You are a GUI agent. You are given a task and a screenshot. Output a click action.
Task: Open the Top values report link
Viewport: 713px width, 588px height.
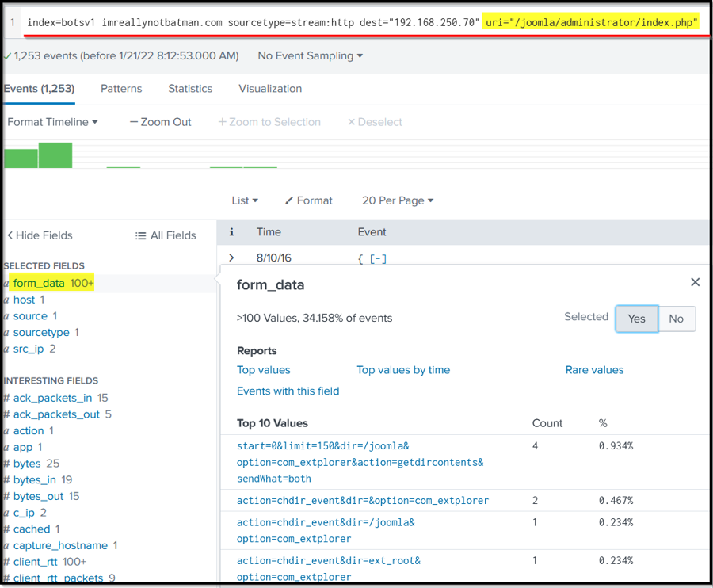coord(263,370)
